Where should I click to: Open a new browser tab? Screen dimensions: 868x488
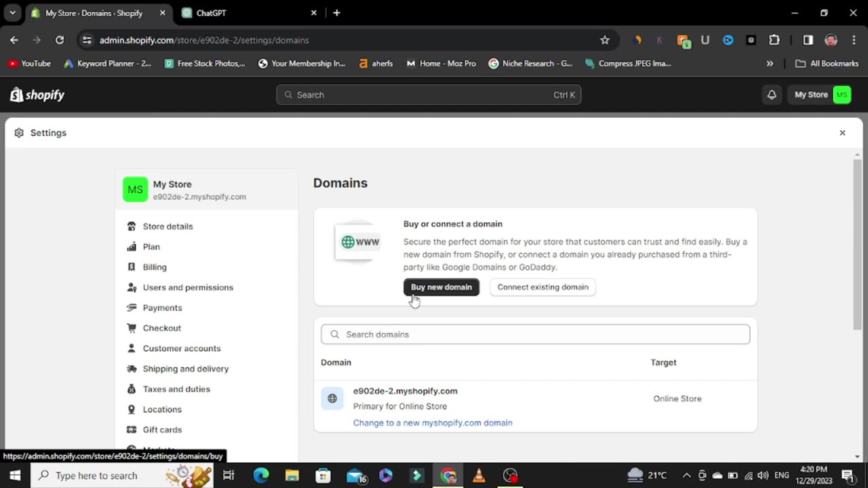(336, 13)
